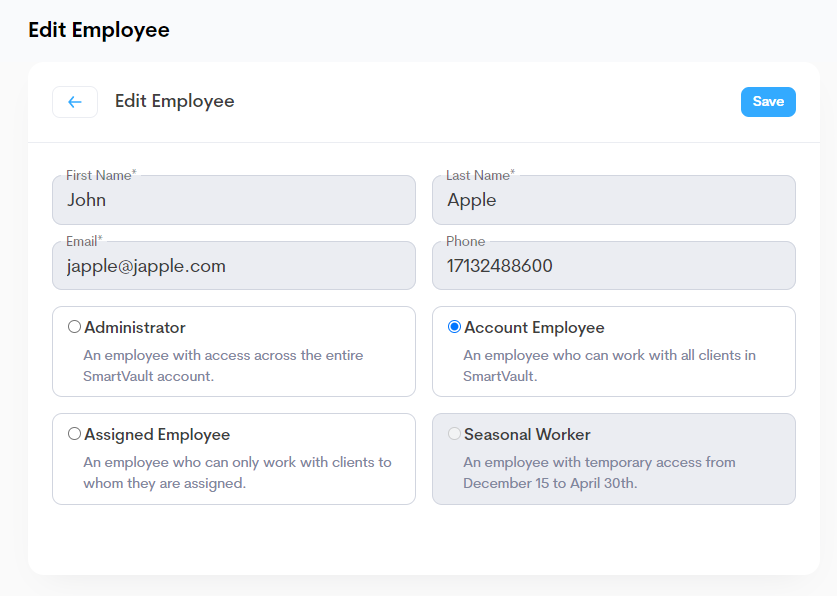Click the bold Edit Employee page heading
Screen dimensions: 837x596
(99, 30)
